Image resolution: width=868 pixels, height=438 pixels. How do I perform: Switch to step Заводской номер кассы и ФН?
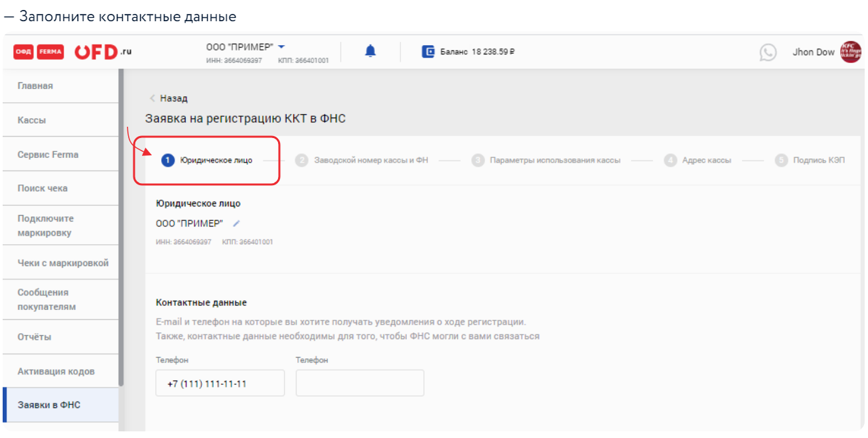coord(362,161)
